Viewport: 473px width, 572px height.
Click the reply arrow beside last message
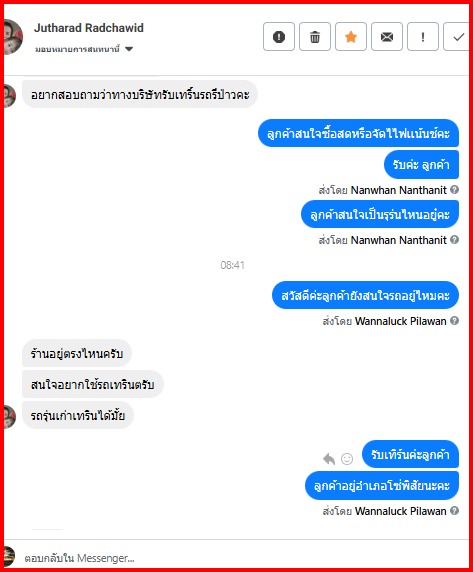(x=329, y=459)
